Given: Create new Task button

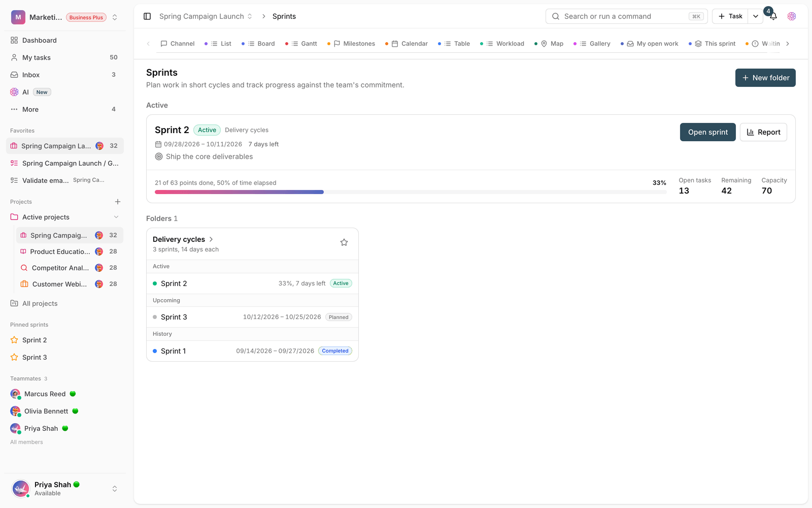Looking at the screenshot, I should pyautogui.click(x=730, y=16).
